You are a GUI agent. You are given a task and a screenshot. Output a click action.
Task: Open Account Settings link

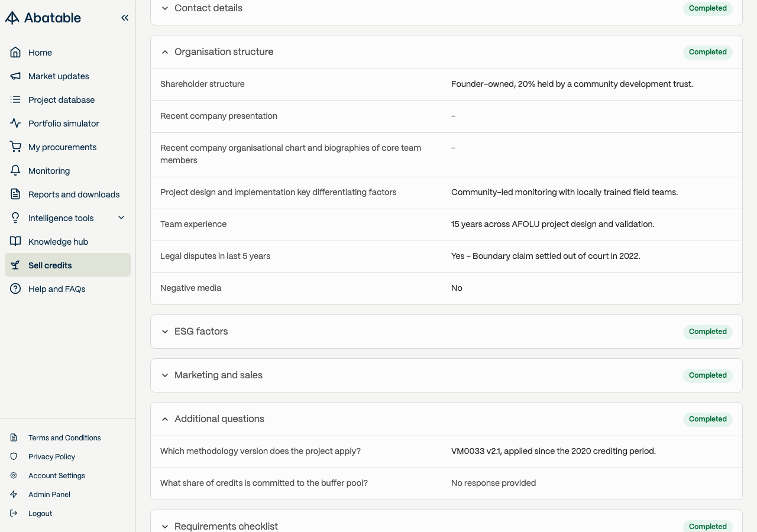pos(57,476)
